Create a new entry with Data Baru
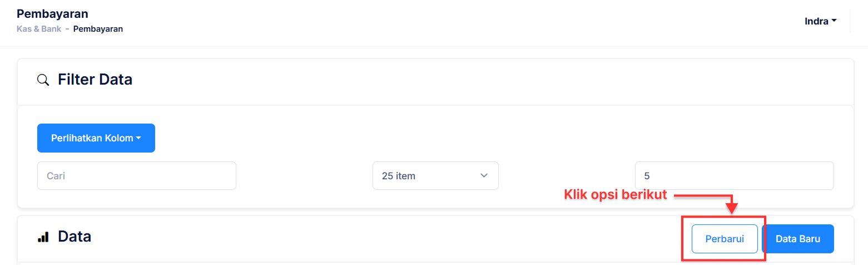 (798, 239)
